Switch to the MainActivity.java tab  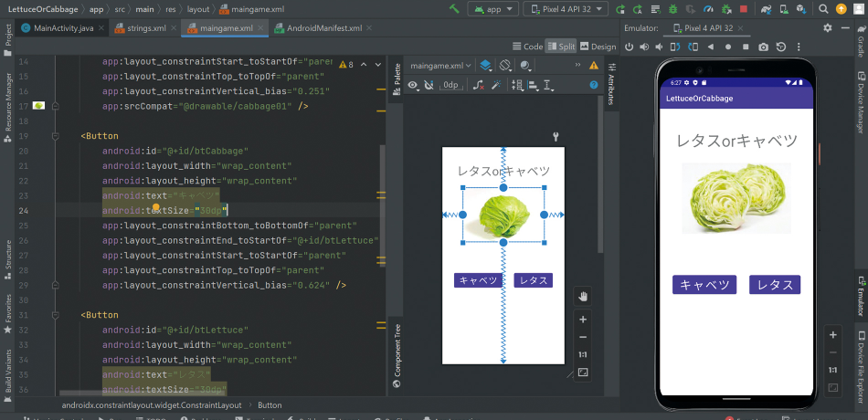[x=62, y=28]
